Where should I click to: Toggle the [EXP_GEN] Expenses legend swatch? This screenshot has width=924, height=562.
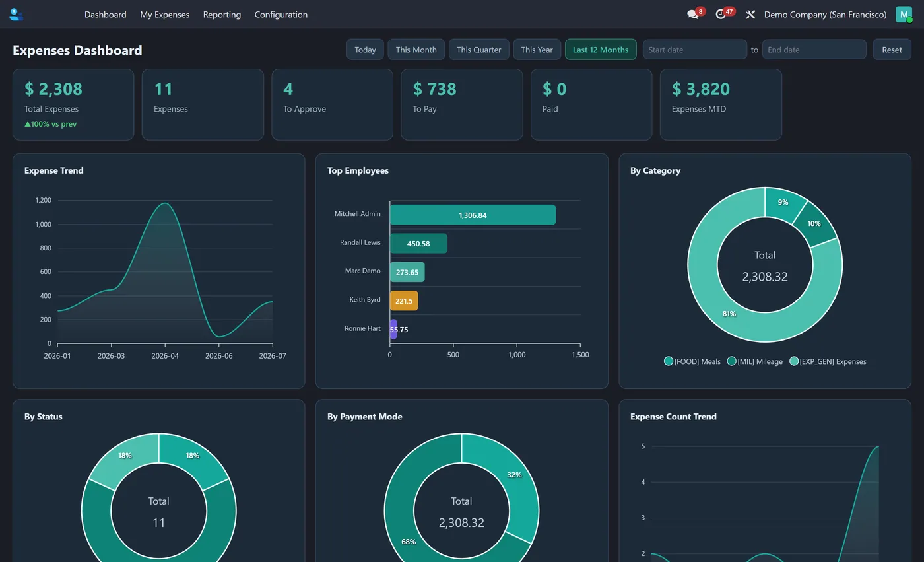coord(794,361)
